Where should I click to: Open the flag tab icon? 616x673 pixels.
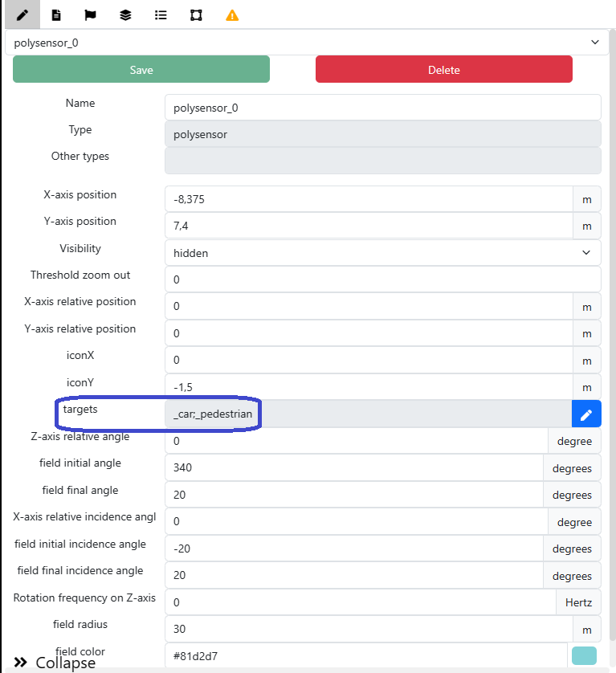click(90, 15)
